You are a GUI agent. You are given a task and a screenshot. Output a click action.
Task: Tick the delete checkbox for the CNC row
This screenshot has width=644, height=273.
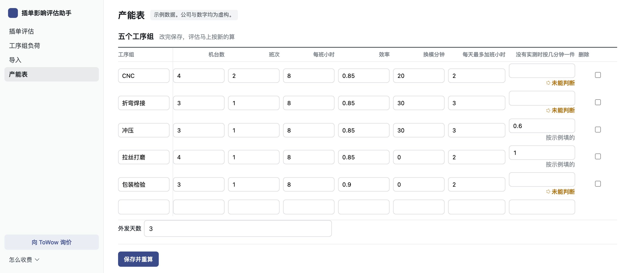pos(598,75)
